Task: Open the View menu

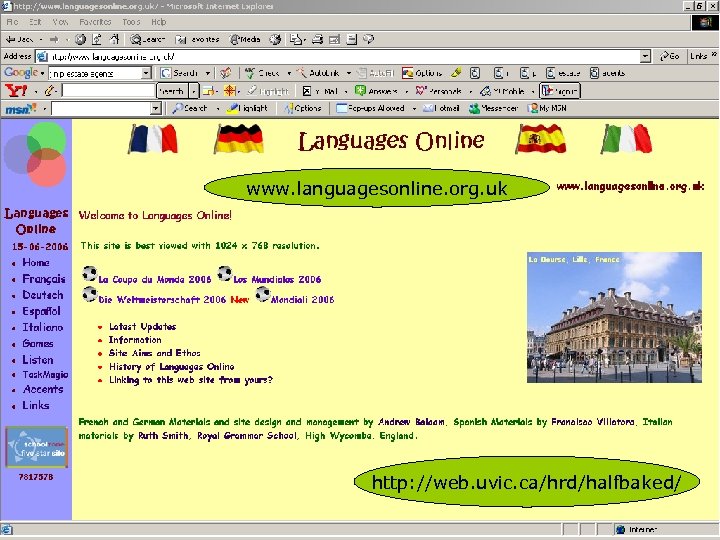Action: click(x=60, y=22)
